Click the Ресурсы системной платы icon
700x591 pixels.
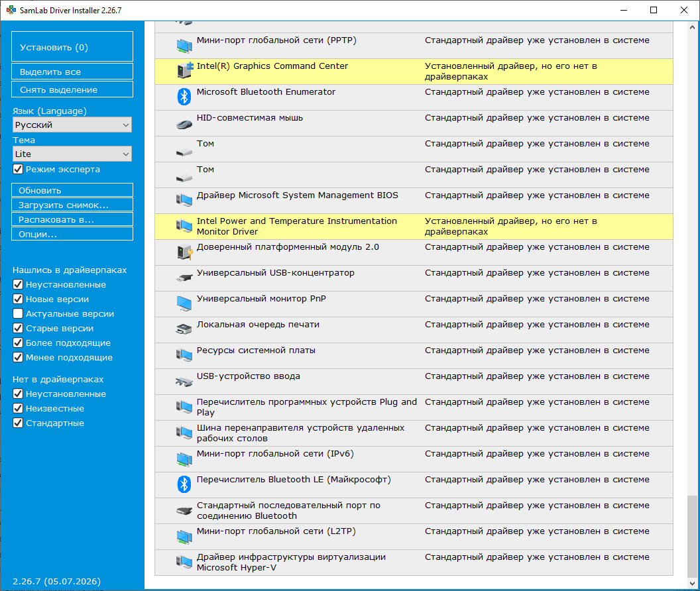[184, 355]
